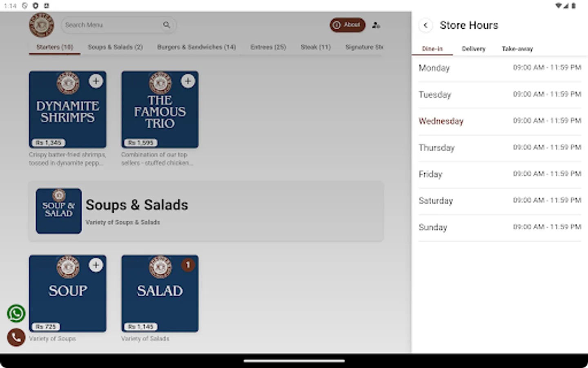Viewport: 588px width, 368px height.
Task: Add Soup with the plus icon
Action: 96,265
